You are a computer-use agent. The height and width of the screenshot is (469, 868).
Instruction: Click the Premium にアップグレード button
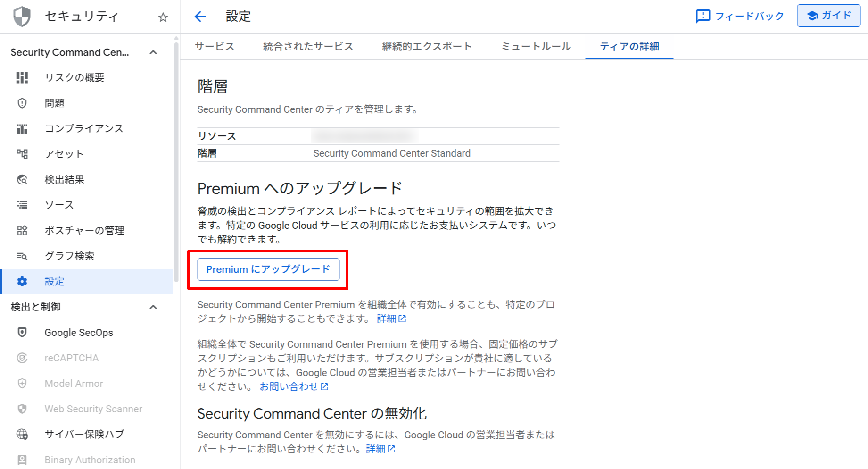(x=268, y=269)
